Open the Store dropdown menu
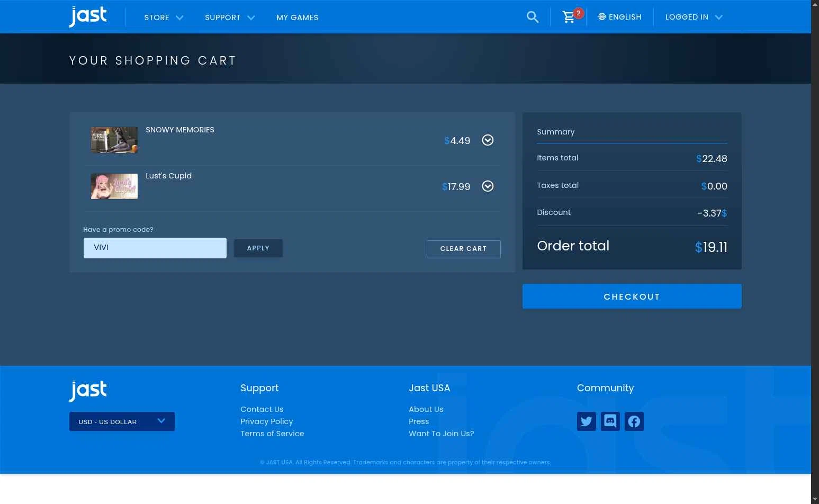This screenshot has height=504, width=819. 164,17
